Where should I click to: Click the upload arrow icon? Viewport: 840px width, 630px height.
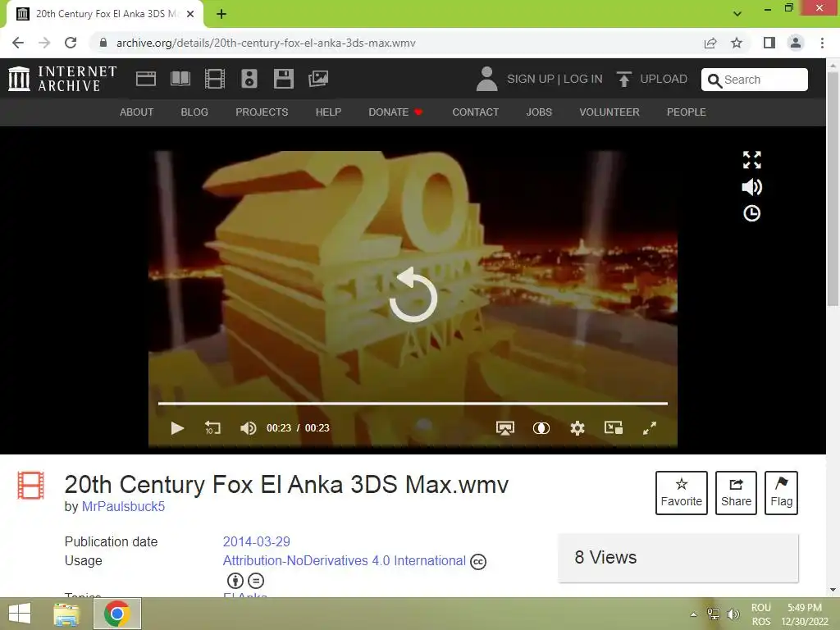[623, 79]
